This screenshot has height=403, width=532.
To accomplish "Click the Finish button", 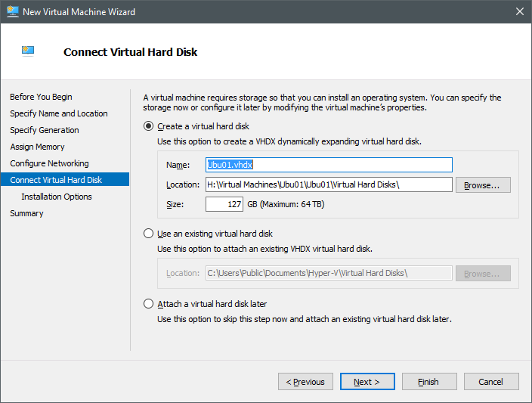I will [429, 382].
